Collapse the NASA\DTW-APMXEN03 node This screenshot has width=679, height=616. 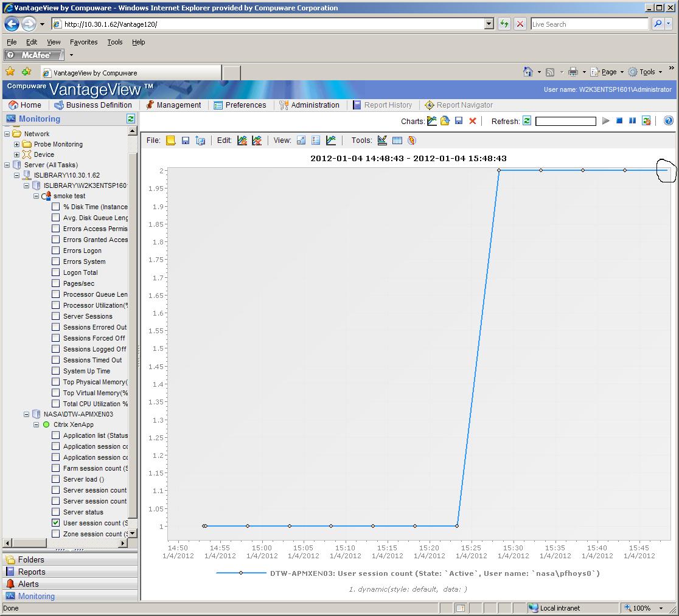click(x=26, y=414)
